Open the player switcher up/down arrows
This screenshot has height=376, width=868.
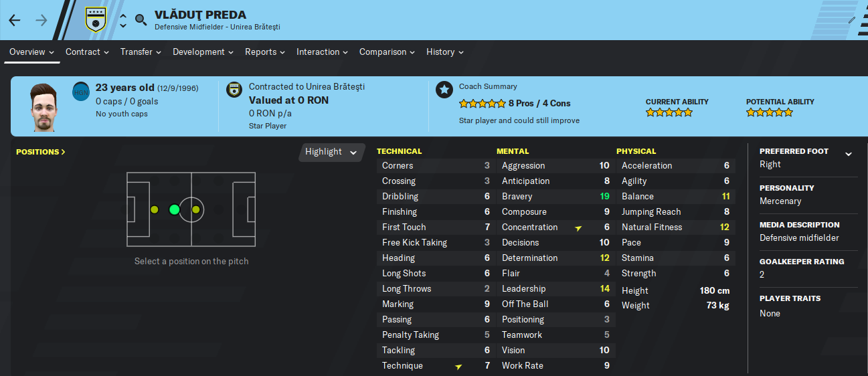click(123, 20)
